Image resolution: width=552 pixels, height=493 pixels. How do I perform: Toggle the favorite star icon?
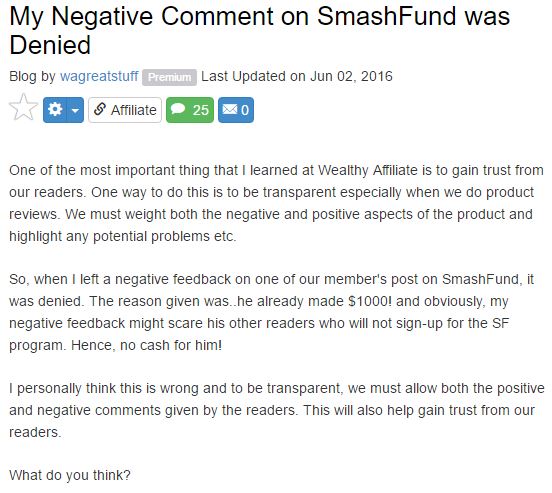pos(23,108)
